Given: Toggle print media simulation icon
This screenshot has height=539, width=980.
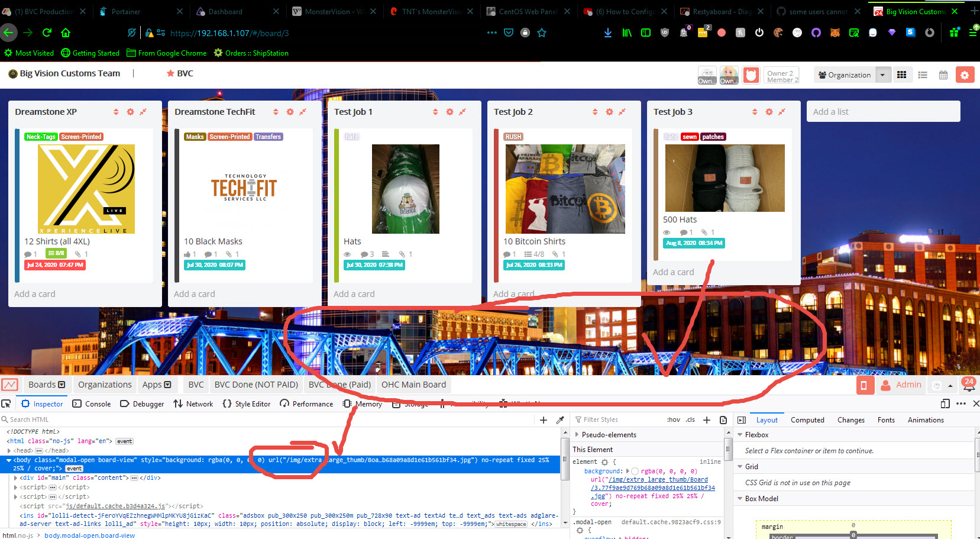Looking at the screenshot, I should (723, 419).
